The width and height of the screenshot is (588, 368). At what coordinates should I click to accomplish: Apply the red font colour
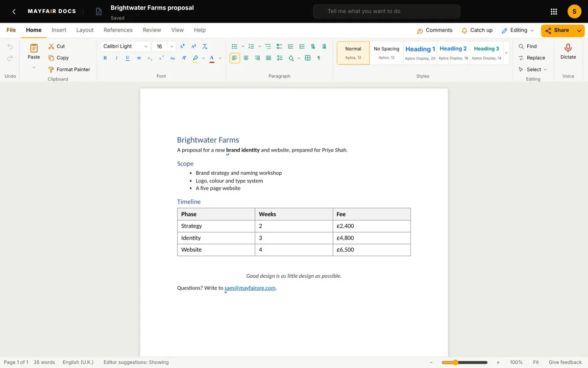tap(212, 58)
